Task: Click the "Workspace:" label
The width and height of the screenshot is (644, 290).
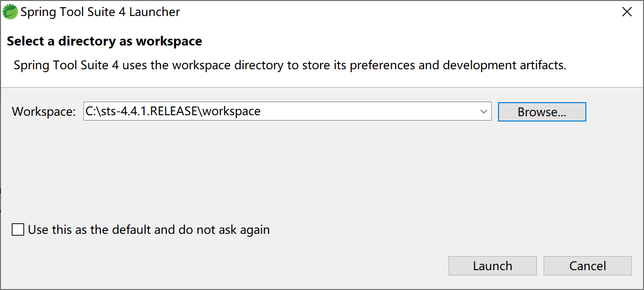Action: click(x=44, y=111)
